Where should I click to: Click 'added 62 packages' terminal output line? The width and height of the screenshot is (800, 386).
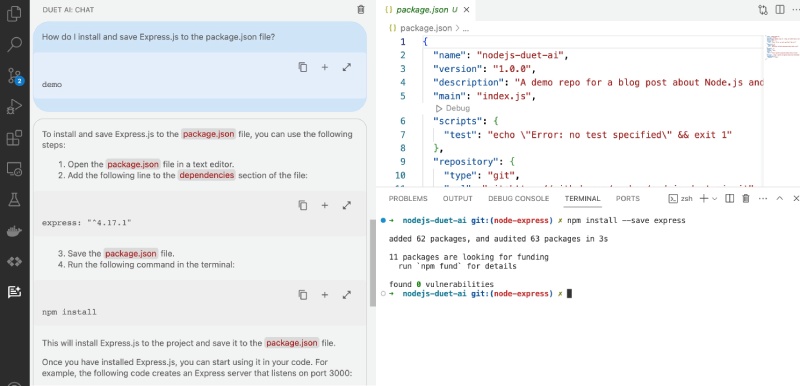(x=498, y=239)
